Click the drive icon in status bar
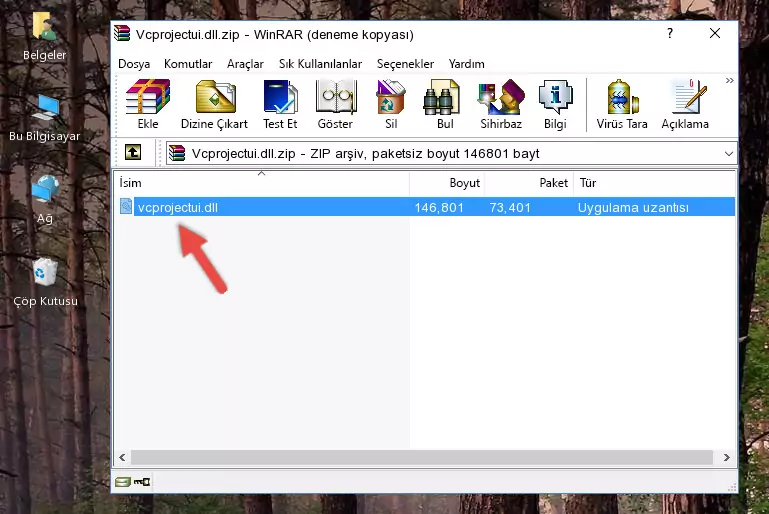This screenshot has height=514, width=769. click(123, 482)
